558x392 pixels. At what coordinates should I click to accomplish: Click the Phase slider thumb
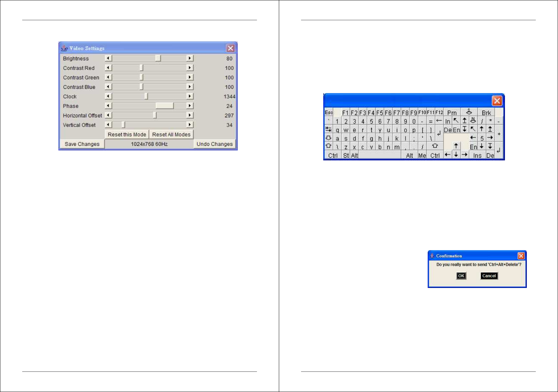[x=164, y=106]
